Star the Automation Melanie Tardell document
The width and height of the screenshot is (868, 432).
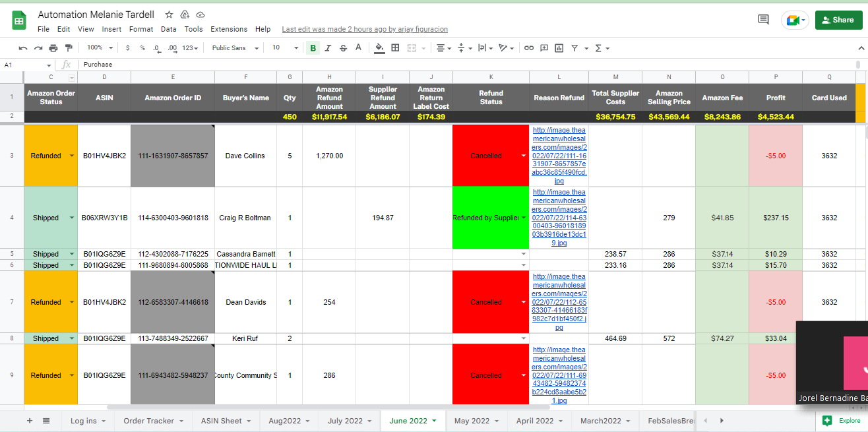(x=169, y=15)
